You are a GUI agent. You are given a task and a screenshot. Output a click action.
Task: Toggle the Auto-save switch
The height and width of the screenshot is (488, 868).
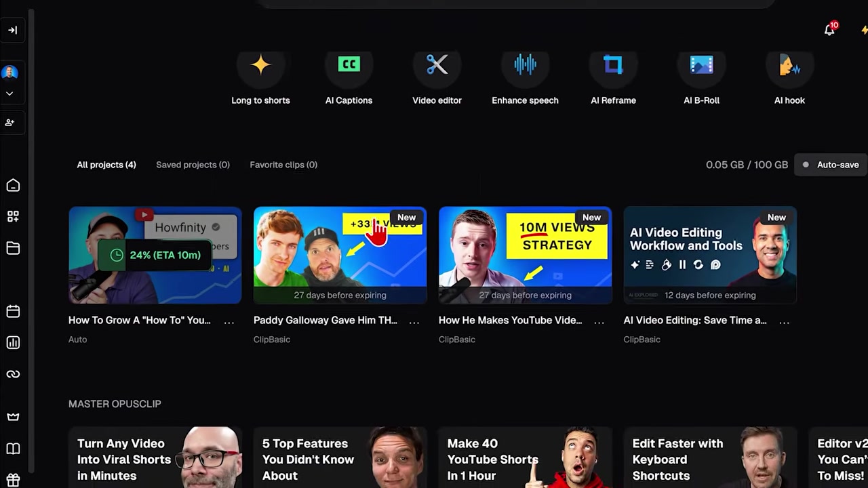(831, 165)
